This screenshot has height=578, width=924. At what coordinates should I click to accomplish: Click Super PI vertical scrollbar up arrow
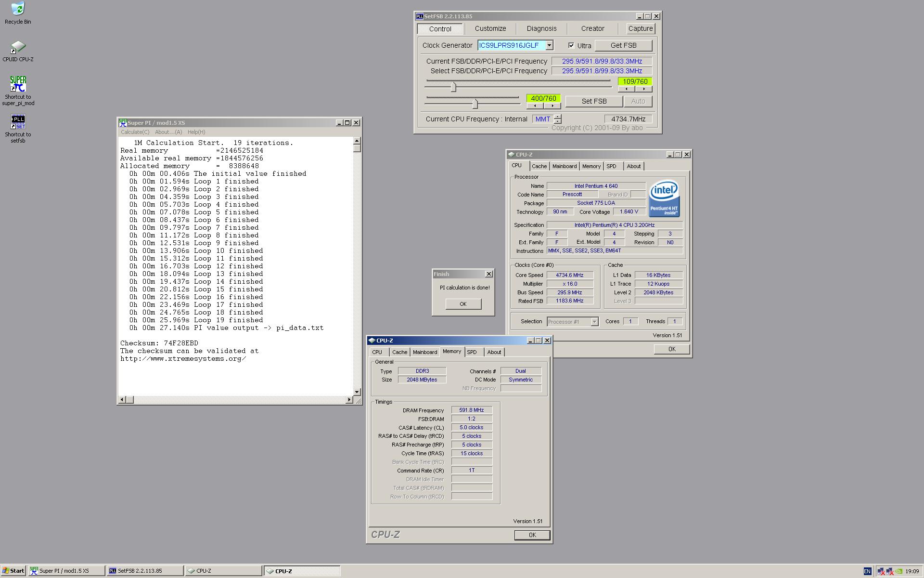tap(357, 141)
